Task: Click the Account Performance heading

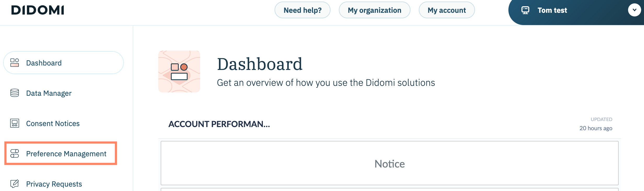Action: (219, 124)
